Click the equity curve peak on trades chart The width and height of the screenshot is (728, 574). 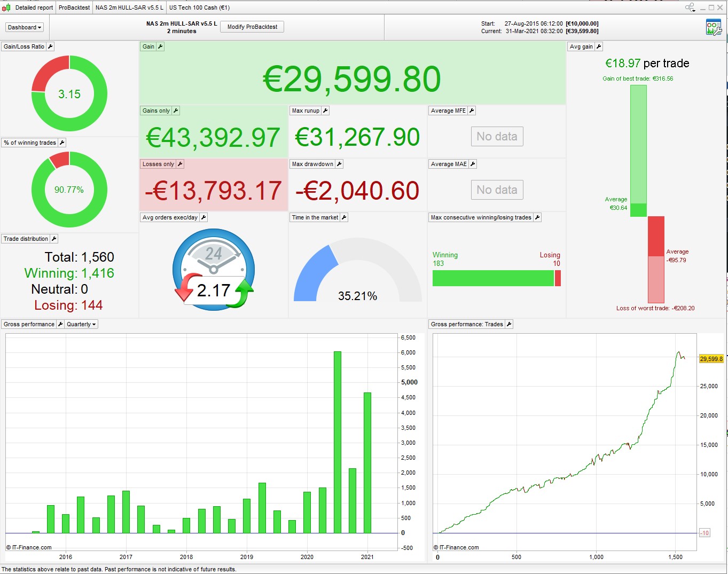[x=678, y=352]
